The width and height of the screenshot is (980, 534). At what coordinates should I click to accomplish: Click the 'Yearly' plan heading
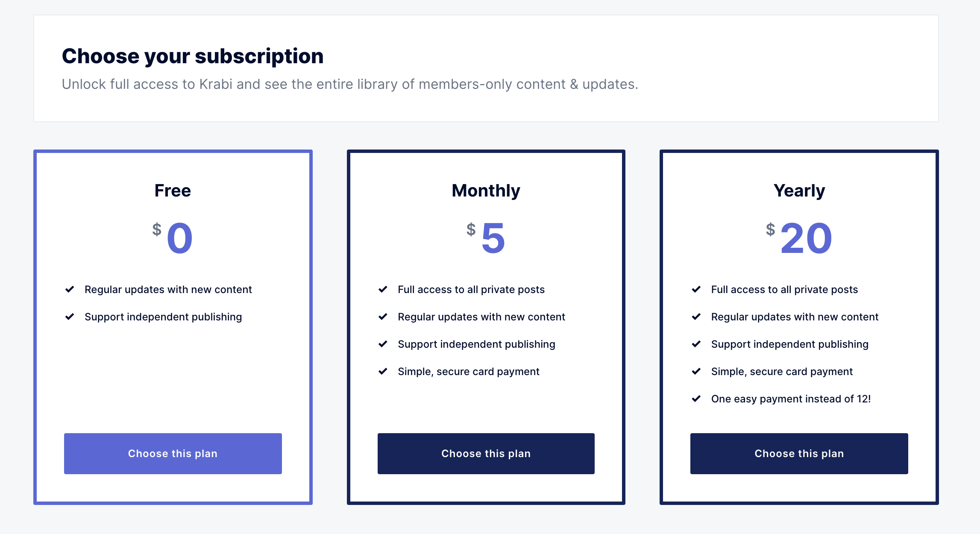pyautogui.click(x=799, y=191)
